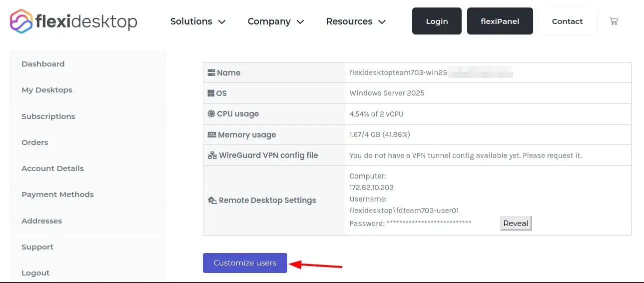Viewport: 644px width, 283px height.
Task: Open the shopping cart icon
Action: tap(614, 21)
